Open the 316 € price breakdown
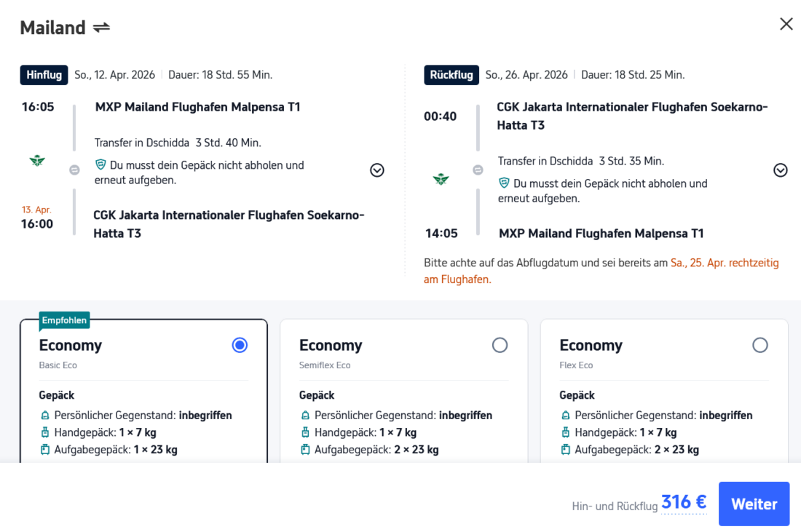This screenshot has width=801, height=532. tap(683, 503)
